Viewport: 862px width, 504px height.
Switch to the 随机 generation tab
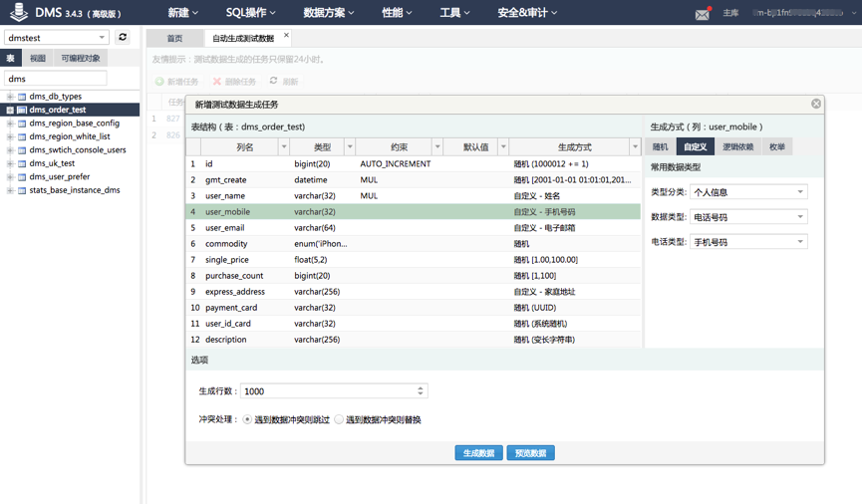pyautogui.click(x=661, y=146)
